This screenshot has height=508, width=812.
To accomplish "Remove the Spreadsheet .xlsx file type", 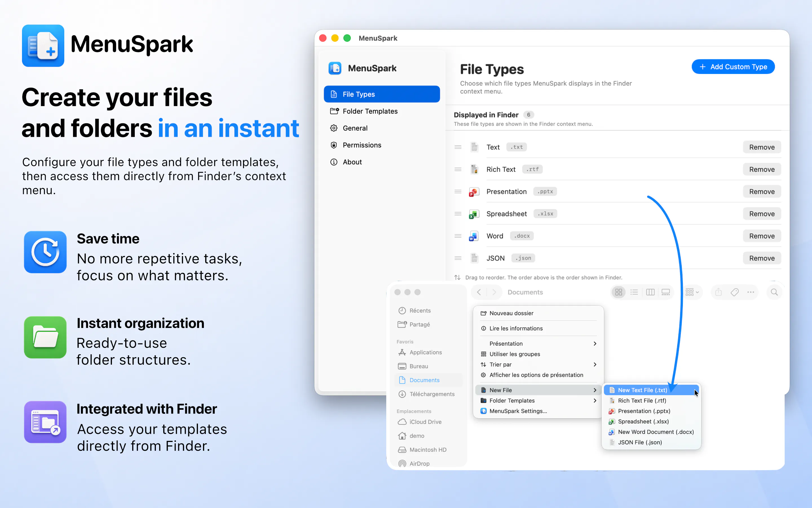I will [762, 214].
